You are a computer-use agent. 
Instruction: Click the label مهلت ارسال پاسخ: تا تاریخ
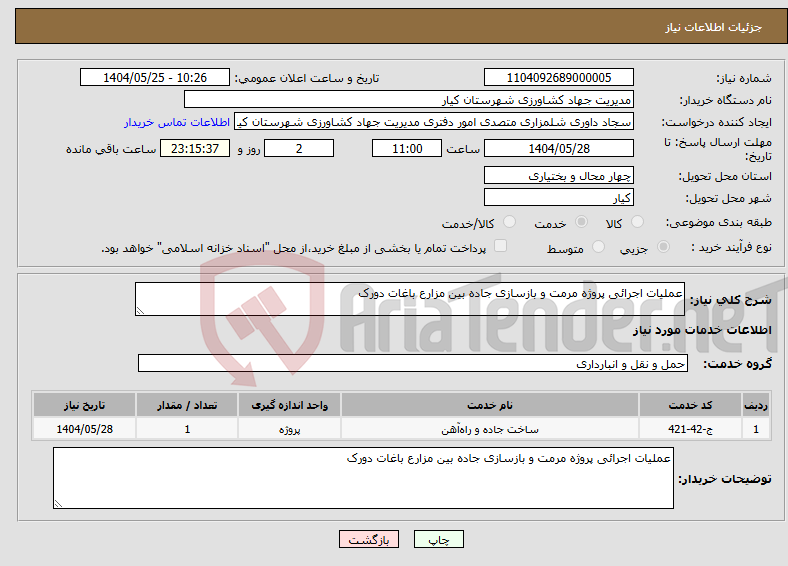point(718,149)
